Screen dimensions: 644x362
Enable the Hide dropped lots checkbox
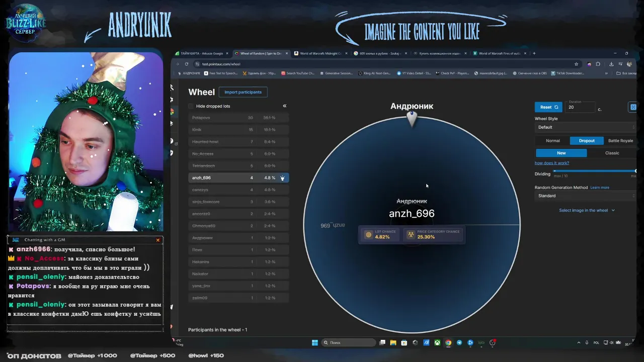click(191, 106)
